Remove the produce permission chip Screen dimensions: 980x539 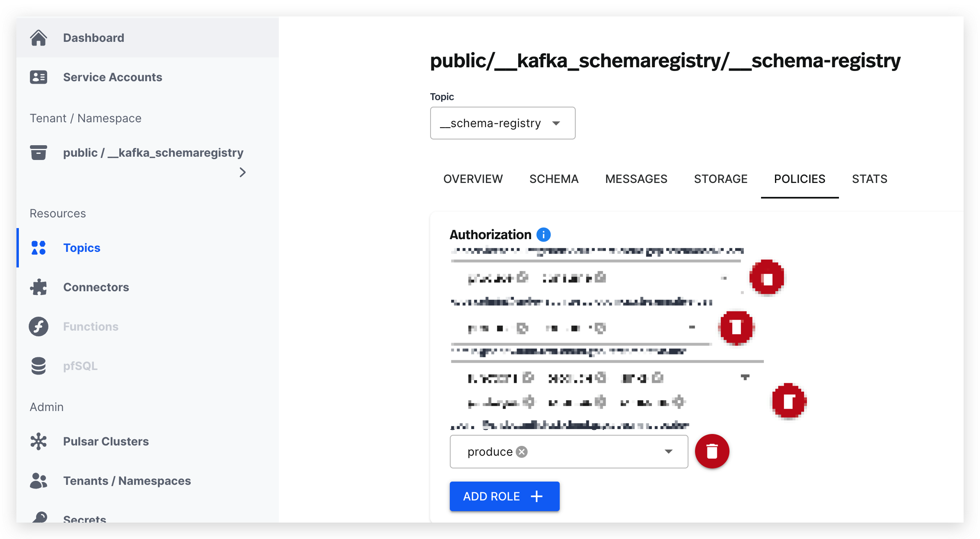pyautogui.click(x=522, y=452)
